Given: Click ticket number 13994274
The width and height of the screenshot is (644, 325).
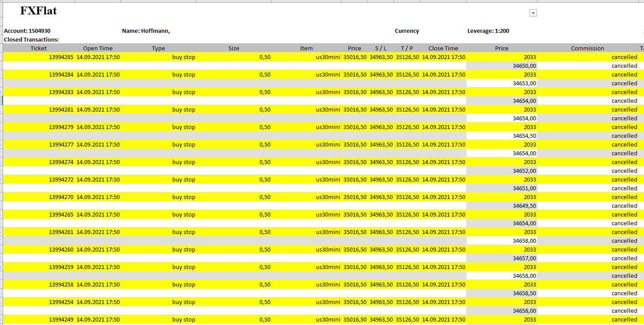Looking at the screenshot, I should pos(61,162).
